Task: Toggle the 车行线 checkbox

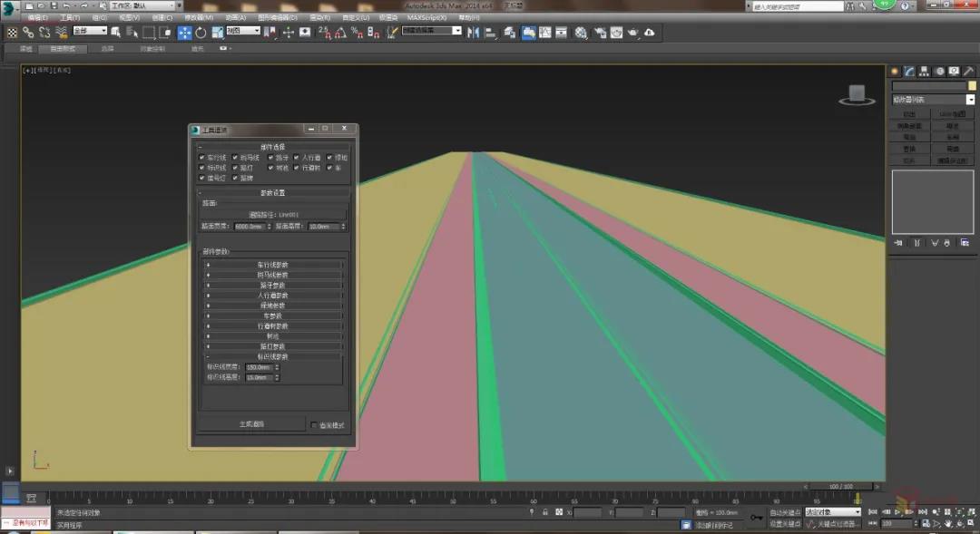Action: (201, 158)
